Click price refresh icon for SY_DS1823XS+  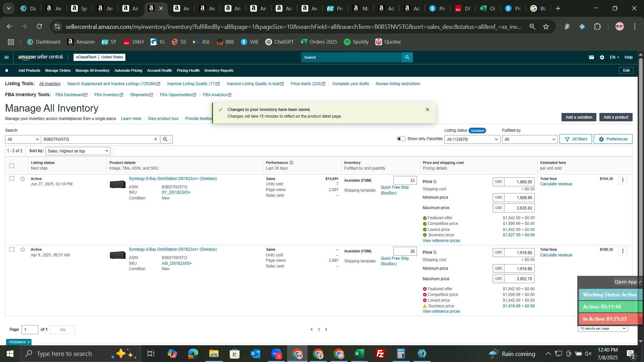click(x=435, y=182)
